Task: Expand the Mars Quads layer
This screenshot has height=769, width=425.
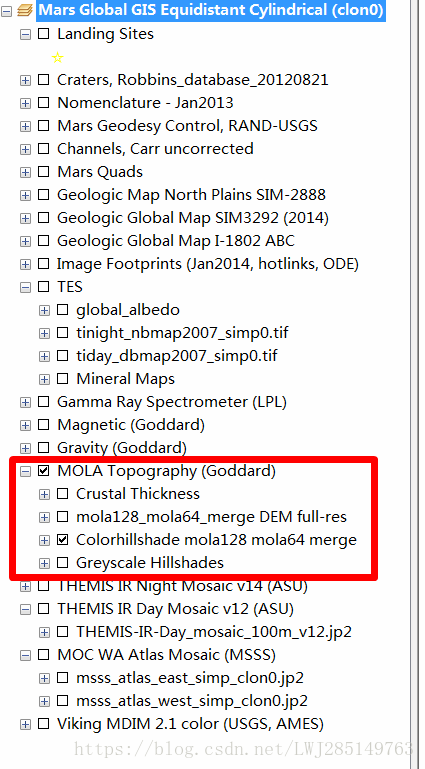Action: 25,173
